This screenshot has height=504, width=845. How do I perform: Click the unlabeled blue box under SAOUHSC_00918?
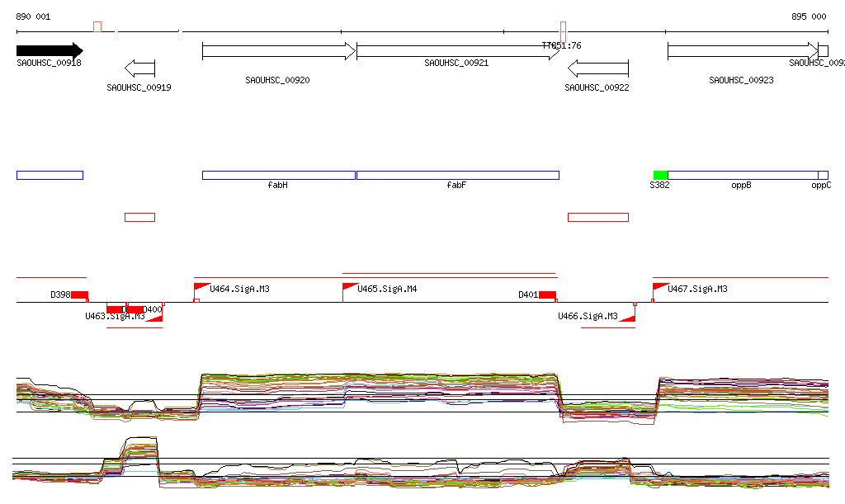(x=50, y=175)
